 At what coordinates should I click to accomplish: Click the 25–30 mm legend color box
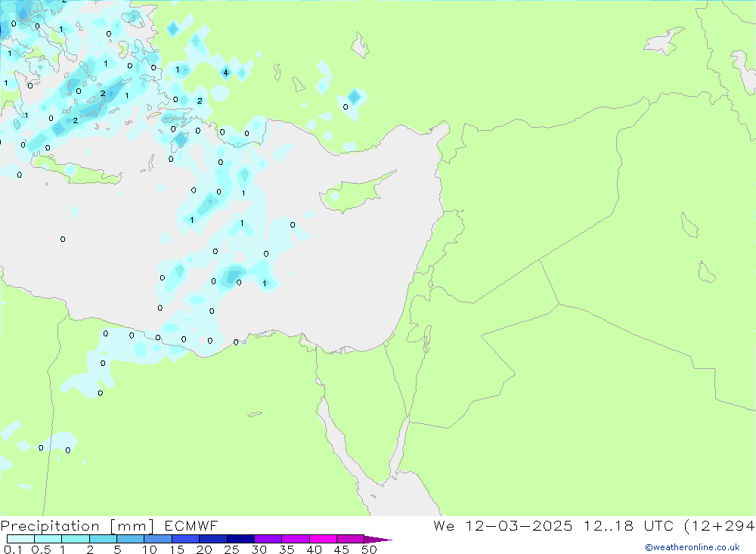[240, 539]
